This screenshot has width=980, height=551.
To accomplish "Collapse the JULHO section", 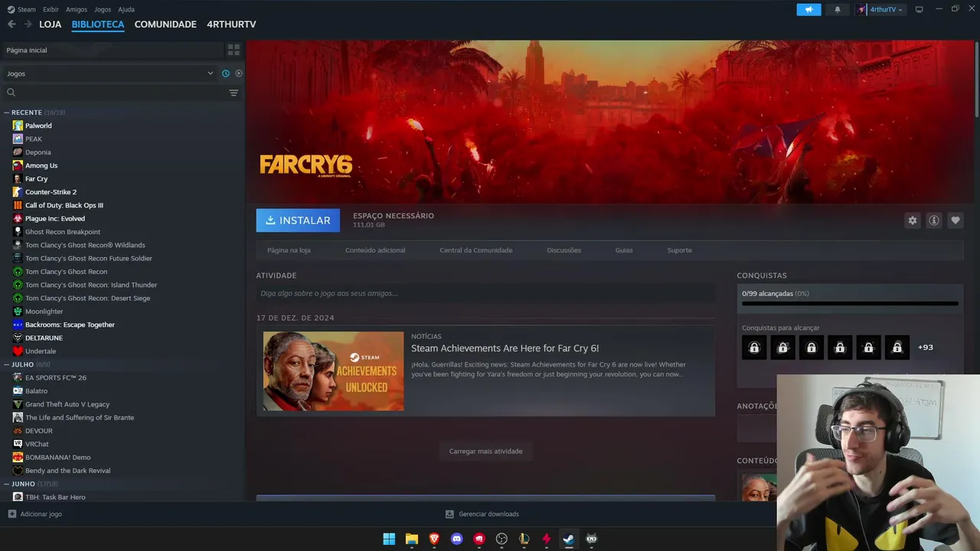I will pyautogui.click(x=6, y=365).
